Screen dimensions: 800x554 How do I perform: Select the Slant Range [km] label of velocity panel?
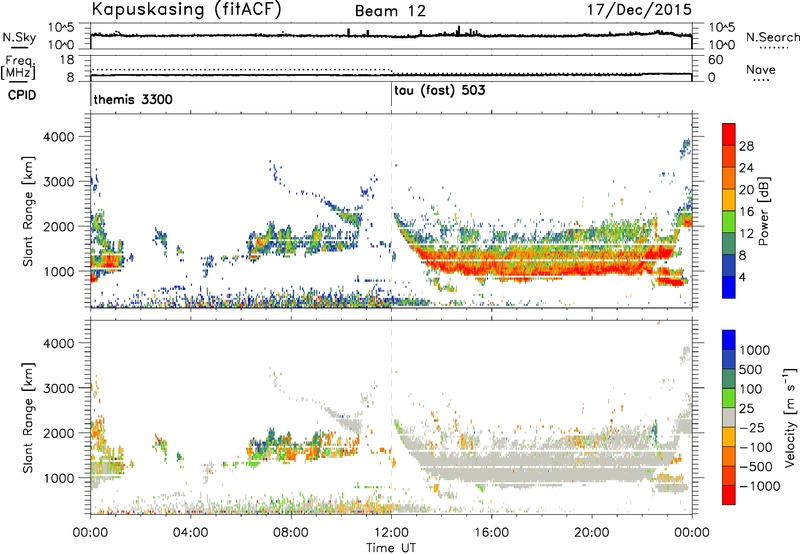28,418
